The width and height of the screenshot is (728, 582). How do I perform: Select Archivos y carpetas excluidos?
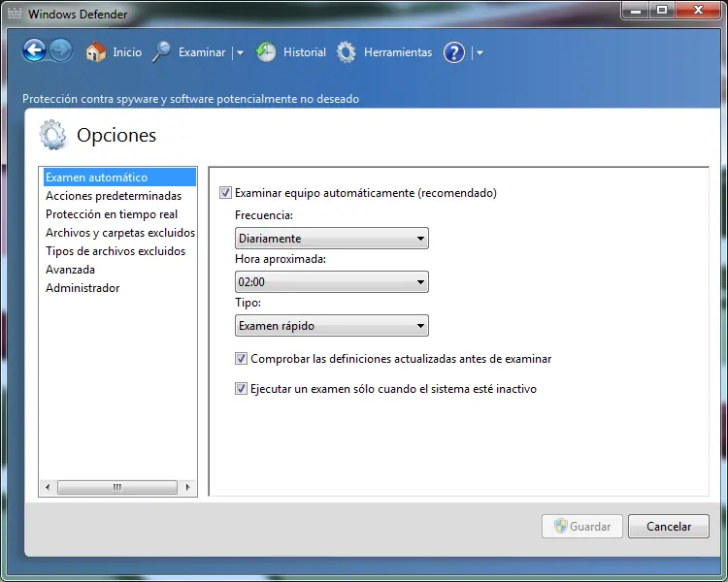coord(120,233)
